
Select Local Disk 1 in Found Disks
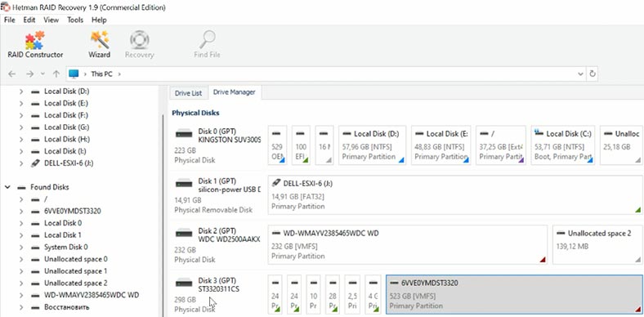click(63, 234)
